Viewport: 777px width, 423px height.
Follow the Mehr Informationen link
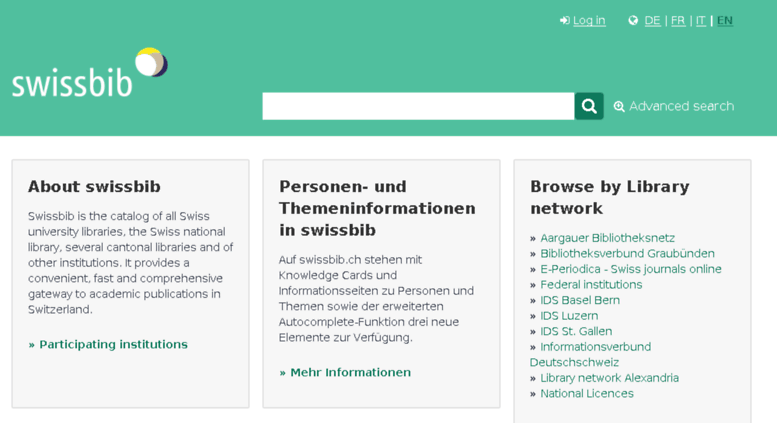pos(350,372)
